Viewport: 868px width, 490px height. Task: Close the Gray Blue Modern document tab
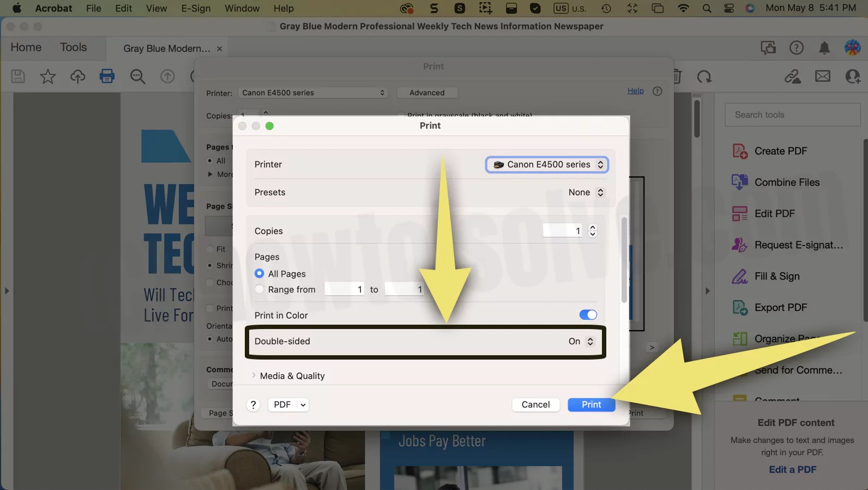coord(219,49)
